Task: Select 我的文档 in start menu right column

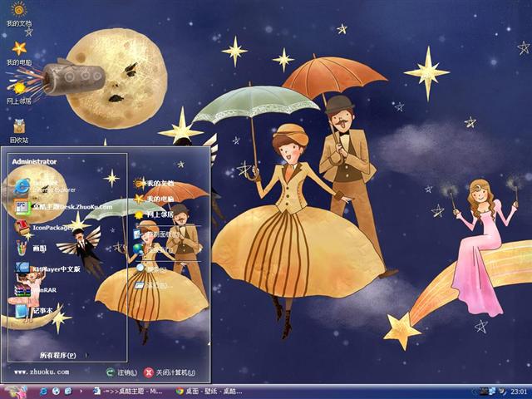Action: click(156, 183)
